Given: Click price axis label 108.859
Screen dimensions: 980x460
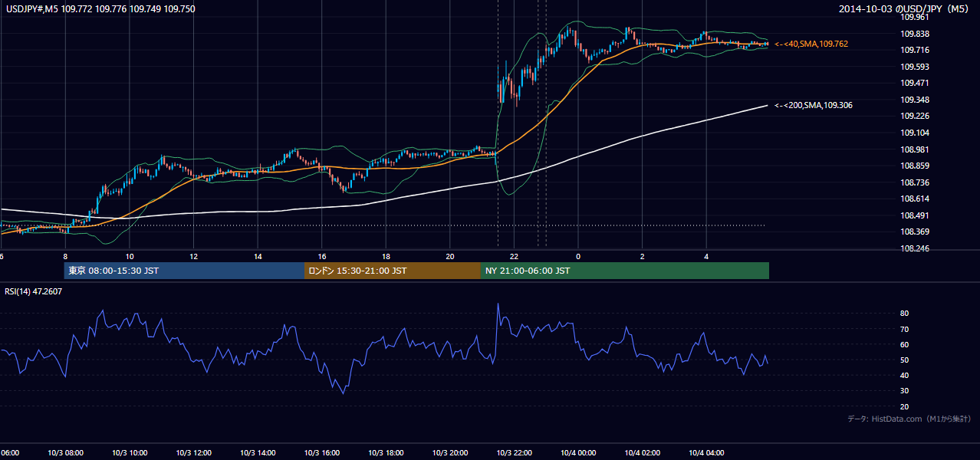Looking at the screenshot, I should point(914,166).
